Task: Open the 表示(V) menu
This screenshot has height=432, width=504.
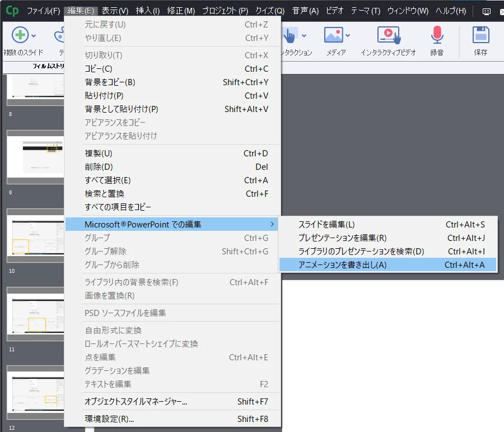Action: tap(115, 11)
